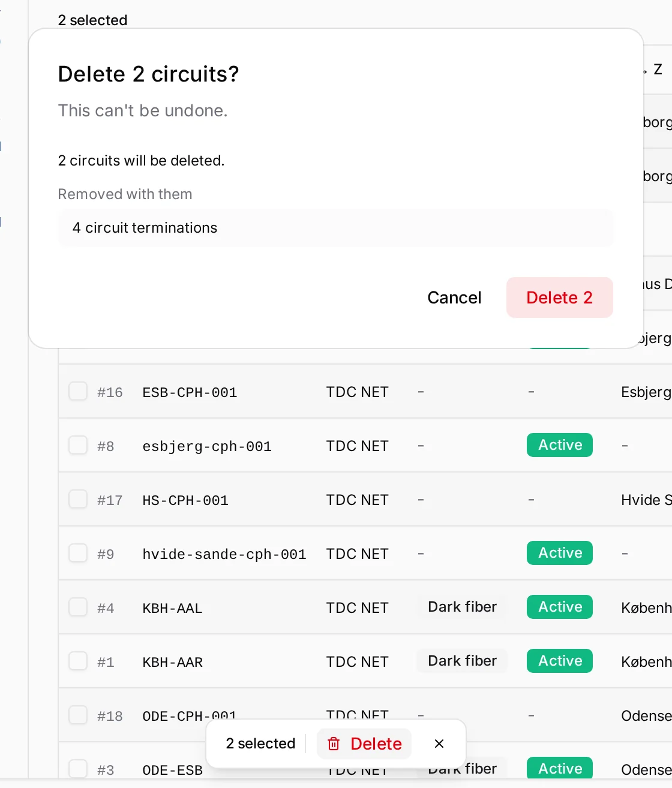Click the Active badge on KBH-AAR row
672x788 pixels.
[560, 661]
